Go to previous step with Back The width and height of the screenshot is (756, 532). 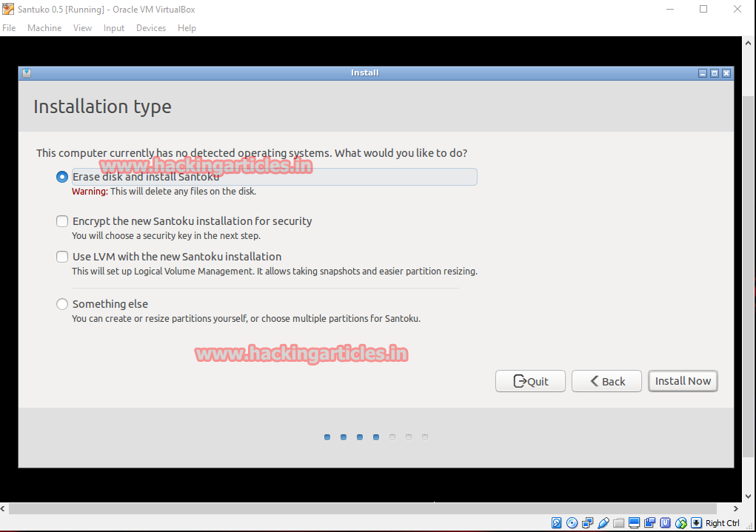pyautogui.click(x=606, y=381)
